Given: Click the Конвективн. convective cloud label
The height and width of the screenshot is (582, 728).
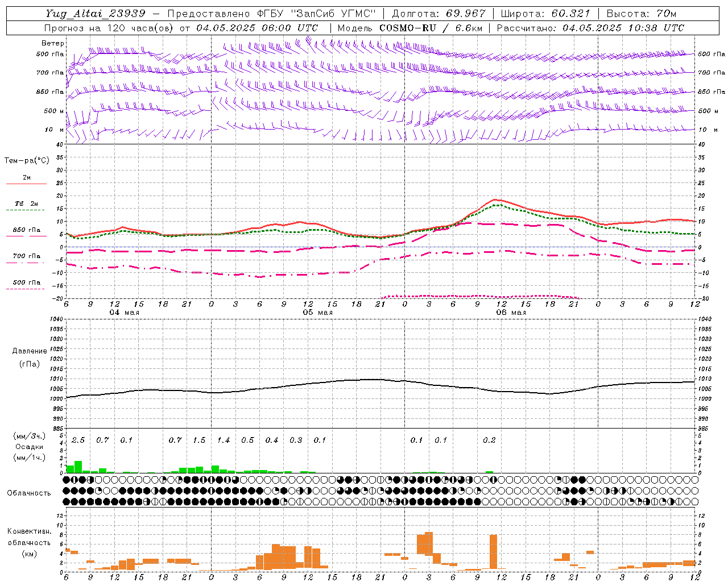Looking at the screenshot, I should point(29,531).
